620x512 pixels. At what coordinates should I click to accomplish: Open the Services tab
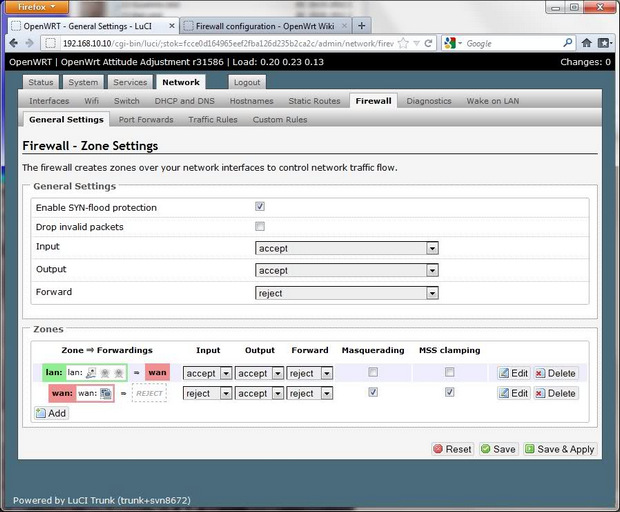coord(130,82)
